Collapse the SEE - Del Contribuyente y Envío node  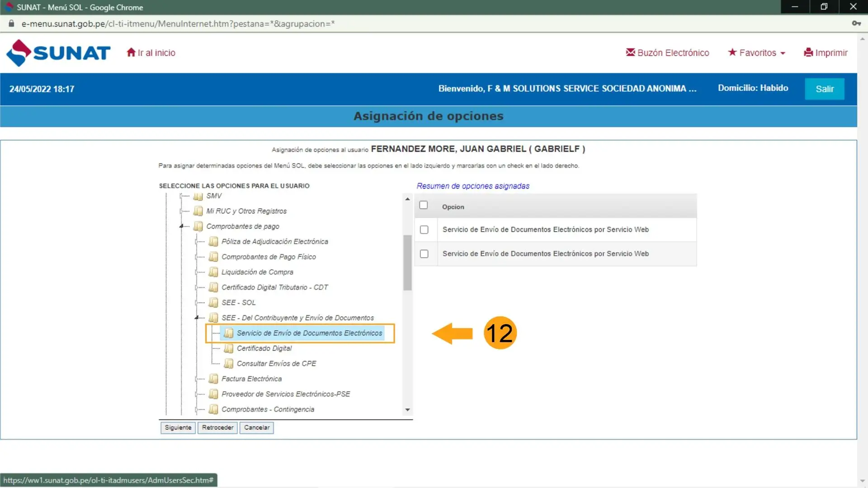point(197,318)
